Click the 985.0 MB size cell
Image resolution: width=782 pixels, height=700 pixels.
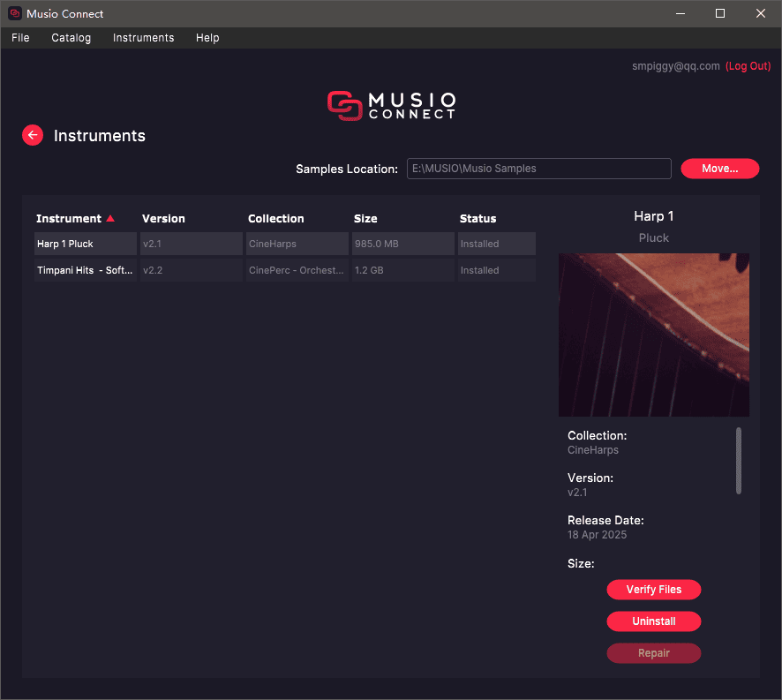click(x=403, y=244)
